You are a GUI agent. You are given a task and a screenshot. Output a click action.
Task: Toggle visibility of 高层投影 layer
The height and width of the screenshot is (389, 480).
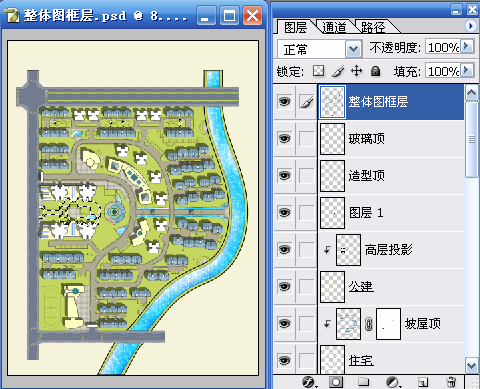point(284,249)
